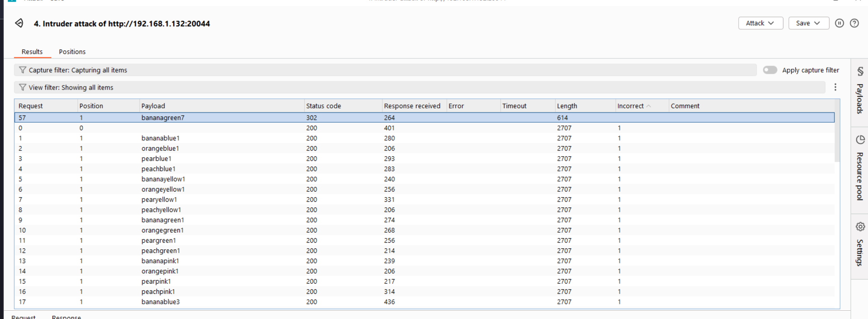
Task: Click the capture filter funnel icon
Action: click(x=23, y=70)
